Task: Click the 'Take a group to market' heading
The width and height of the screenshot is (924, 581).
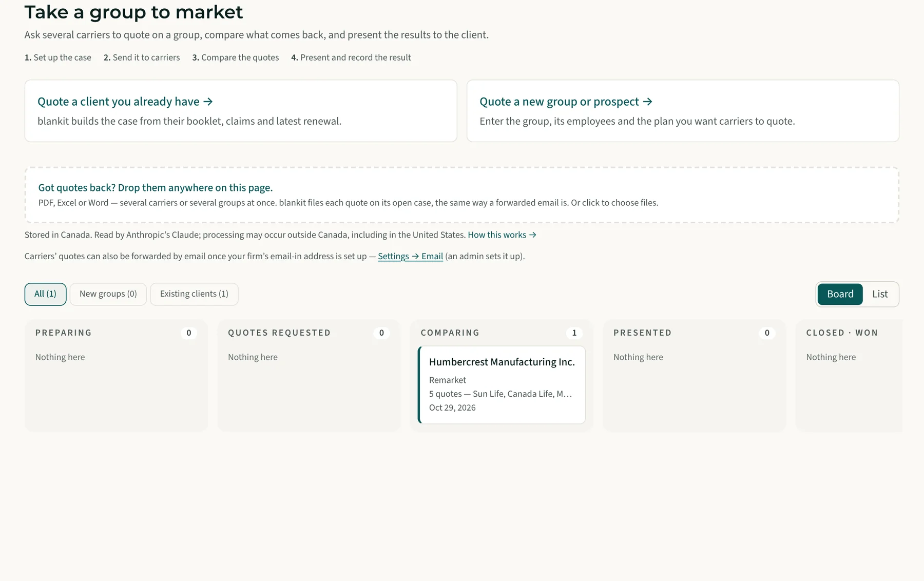Action: 133,12
